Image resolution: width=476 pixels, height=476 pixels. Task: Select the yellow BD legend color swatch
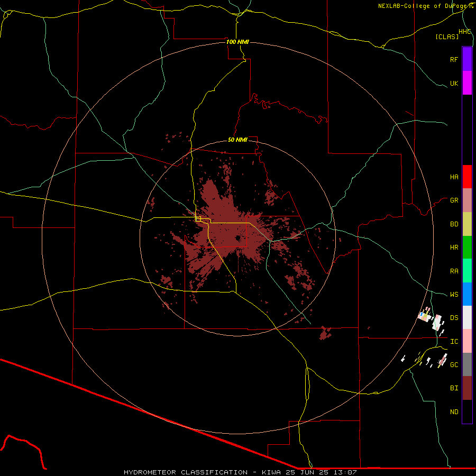467,224
